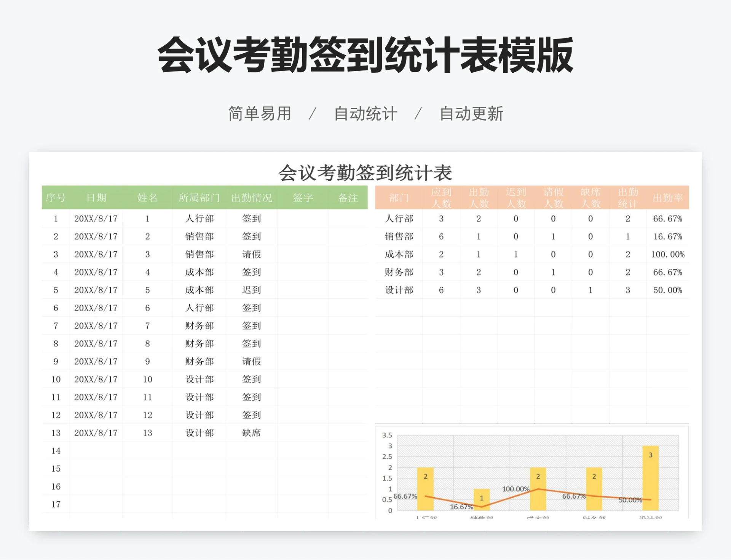Click the 自动统计 subtitle text
731x560 pixels.
click(x=365, y=113)
